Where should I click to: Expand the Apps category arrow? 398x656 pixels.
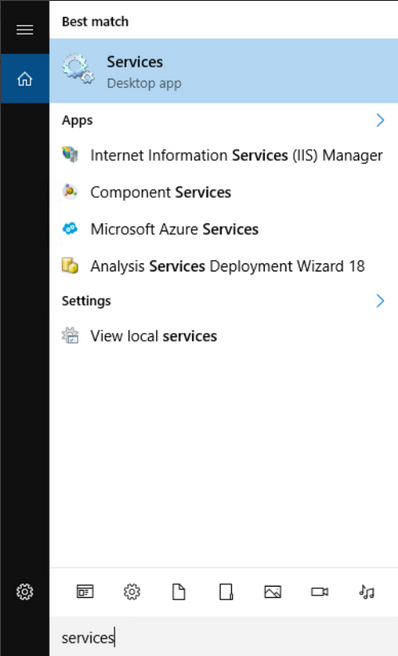point(380,120)
